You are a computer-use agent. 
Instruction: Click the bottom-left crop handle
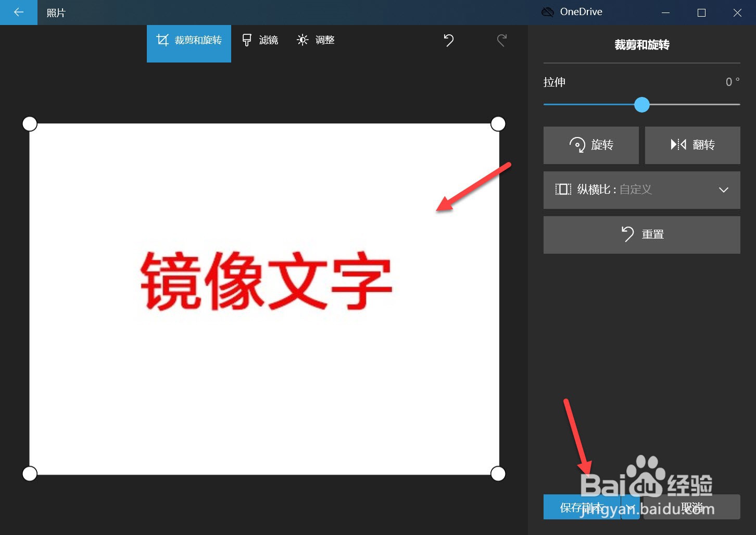(30, 474)
